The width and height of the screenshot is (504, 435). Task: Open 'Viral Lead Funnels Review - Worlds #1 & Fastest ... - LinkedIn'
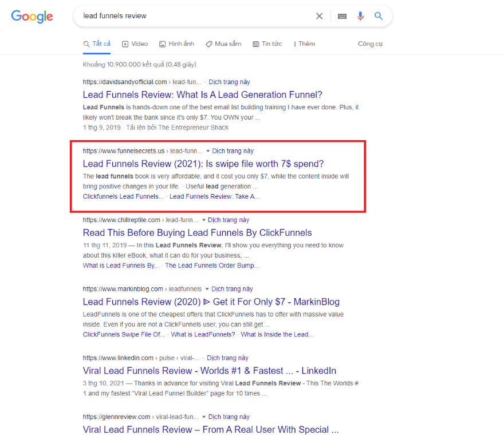coord(210,371)
